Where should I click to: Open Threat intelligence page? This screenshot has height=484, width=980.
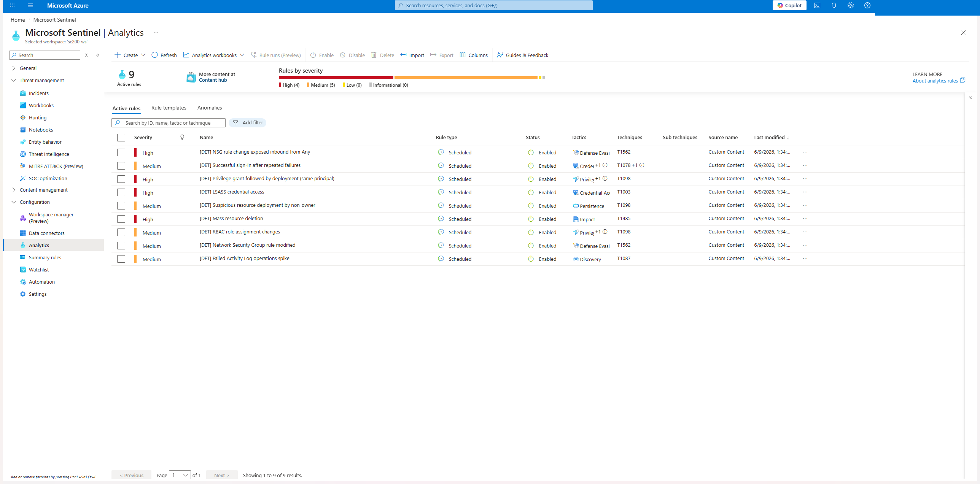pyautogui.click(x=49, y=154)
